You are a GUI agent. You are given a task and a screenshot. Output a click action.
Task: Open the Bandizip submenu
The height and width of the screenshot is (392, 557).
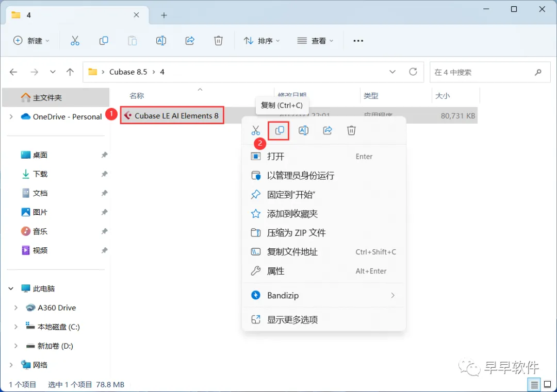pos(323,296)
